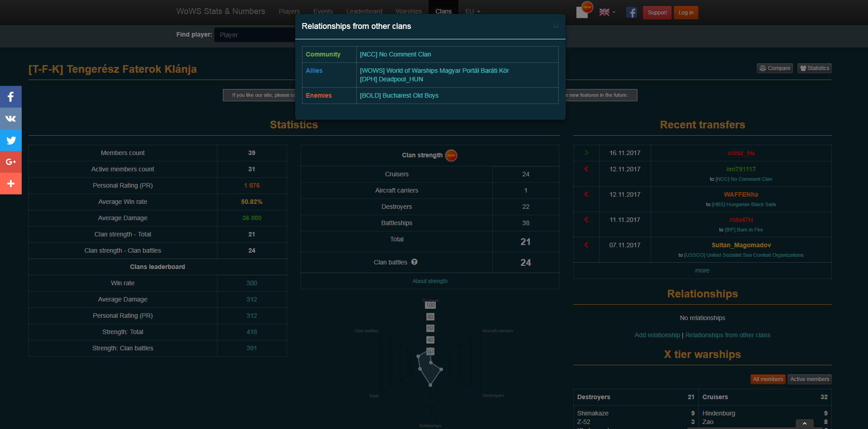Share page via Facebook sidebar icon
Viewport: 868px width, 429px height.
(11, 97)
